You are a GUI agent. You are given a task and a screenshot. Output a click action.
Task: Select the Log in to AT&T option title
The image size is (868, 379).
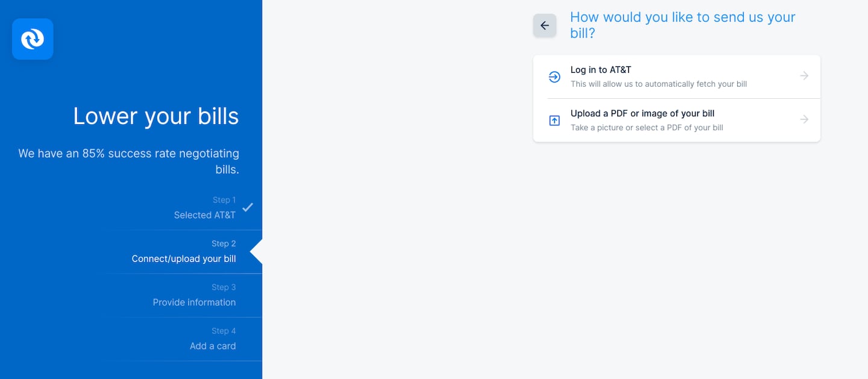[x=600, y=70]
